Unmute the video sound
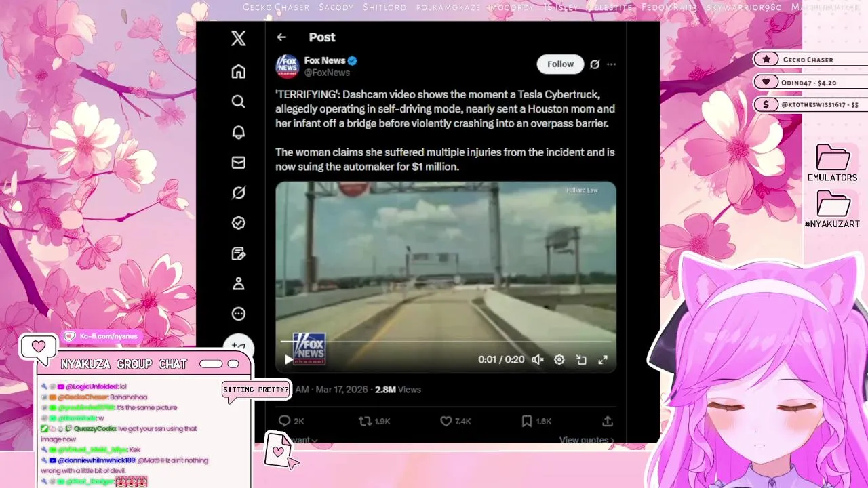The height and width of the screenshot is (488, 868). [538, 360]
